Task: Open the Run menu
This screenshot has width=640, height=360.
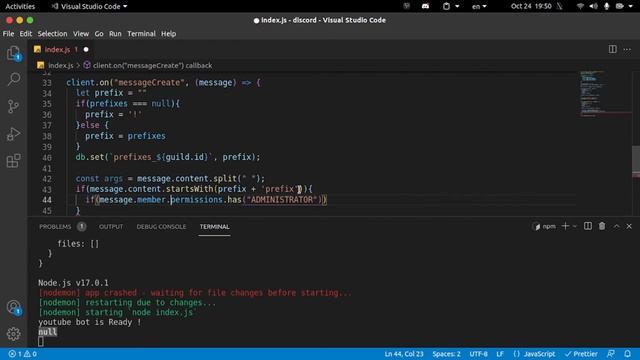Action: coord(115,34)
